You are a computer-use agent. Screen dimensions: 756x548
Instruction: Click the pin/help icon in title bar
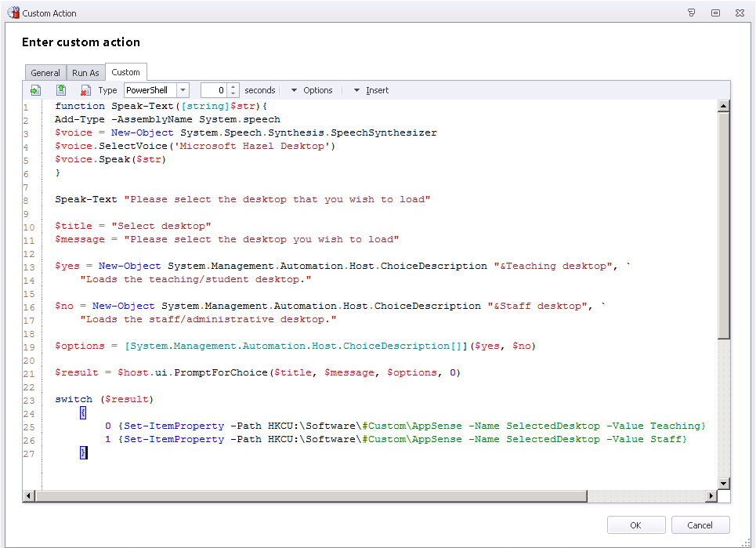[692, 13]
